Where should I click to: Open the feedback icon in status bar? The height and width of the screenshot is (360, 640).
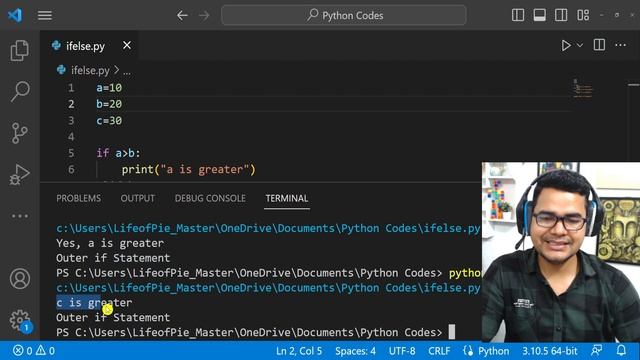click(597, 350)
